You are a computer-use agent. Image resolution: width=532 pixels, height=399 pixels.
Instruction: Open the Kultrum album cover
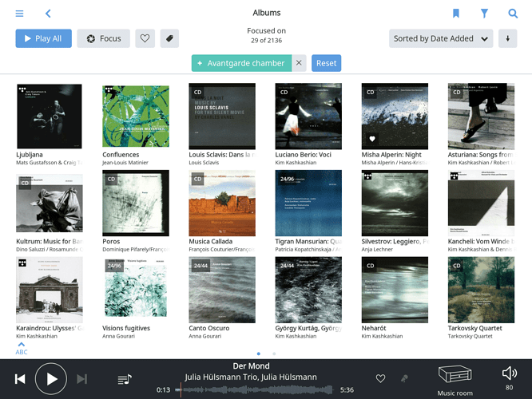point(50,203)
